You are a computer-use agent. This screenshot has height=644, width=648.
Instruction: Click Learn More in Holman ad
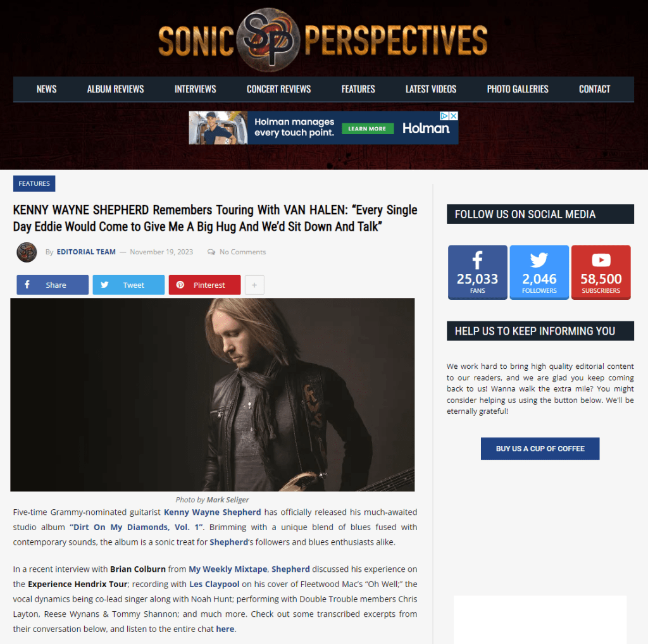coord(367,128)
